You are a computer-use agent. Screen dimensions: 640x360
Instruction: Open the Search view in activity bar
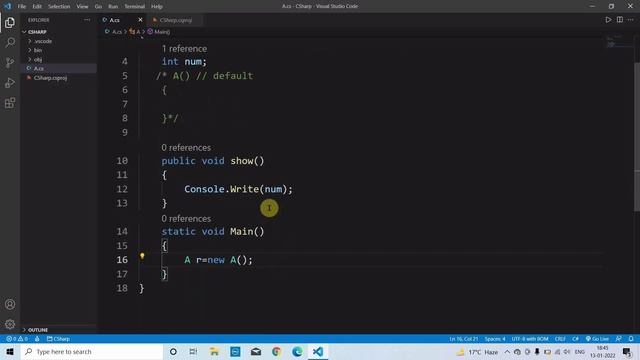(x=10, y=42)
